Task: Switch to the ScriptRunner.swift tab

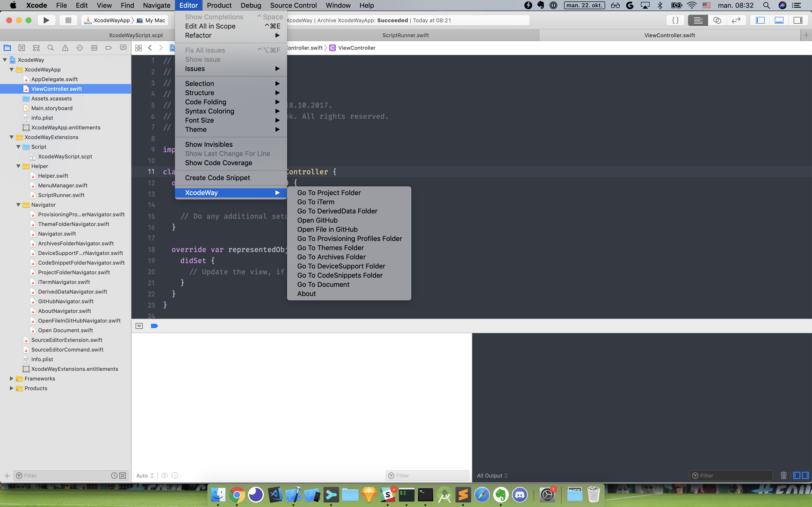Action: click(405, 35)
